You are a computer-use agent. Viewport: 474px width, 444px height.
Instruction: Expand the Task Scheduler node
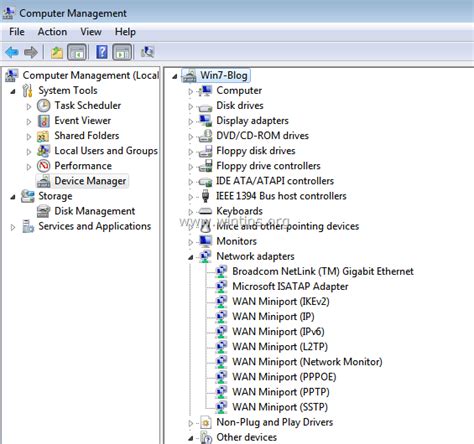pos(29,107)
